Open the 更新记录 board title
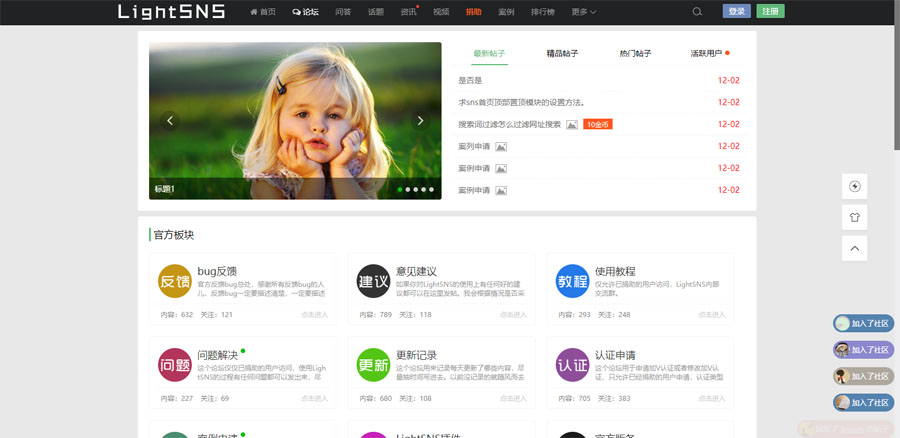900x438 pixels. click(416, 355)
